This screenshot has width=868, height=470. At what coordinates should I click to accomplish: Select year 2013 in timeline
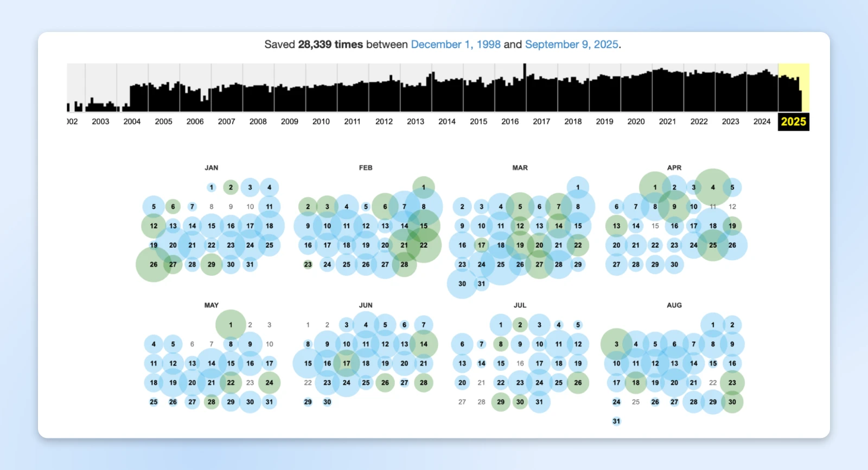coord(416,121)
